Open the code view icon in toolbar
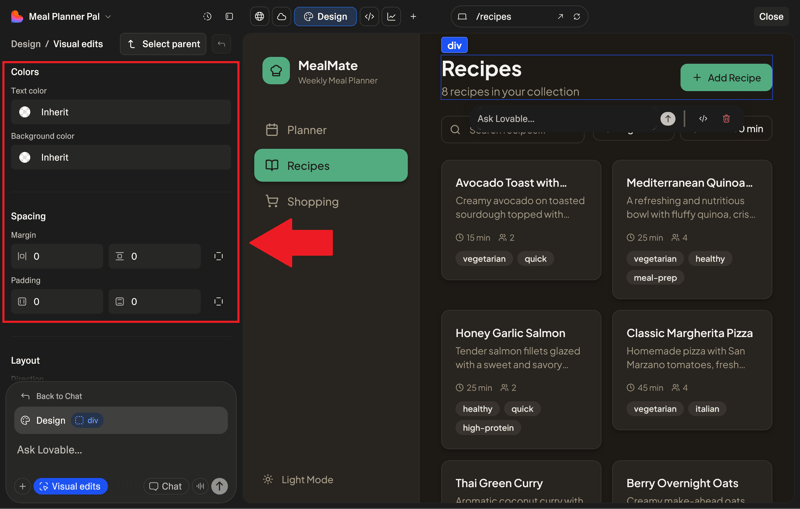This screenshot has width=800, height=509. coord(369,17)
